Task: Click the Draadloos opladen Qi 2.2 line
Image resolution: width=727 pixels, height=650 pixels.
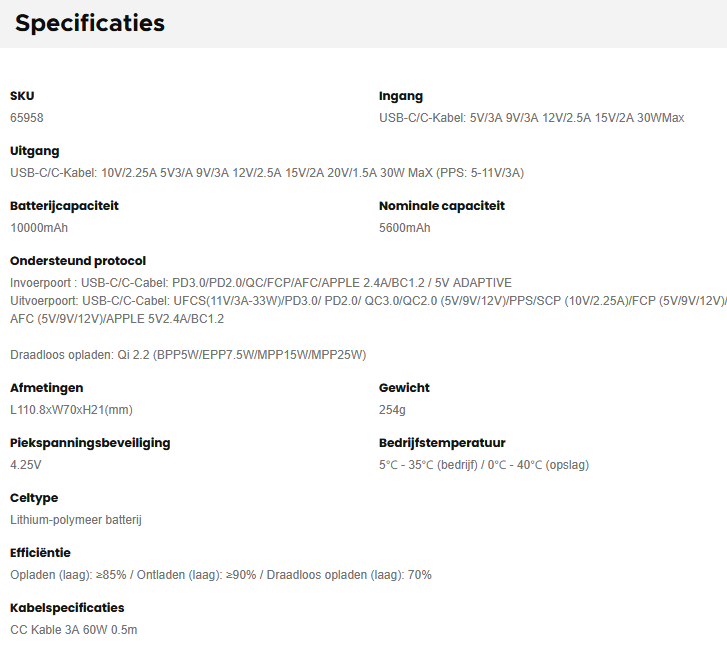Action: click(188, 355)
